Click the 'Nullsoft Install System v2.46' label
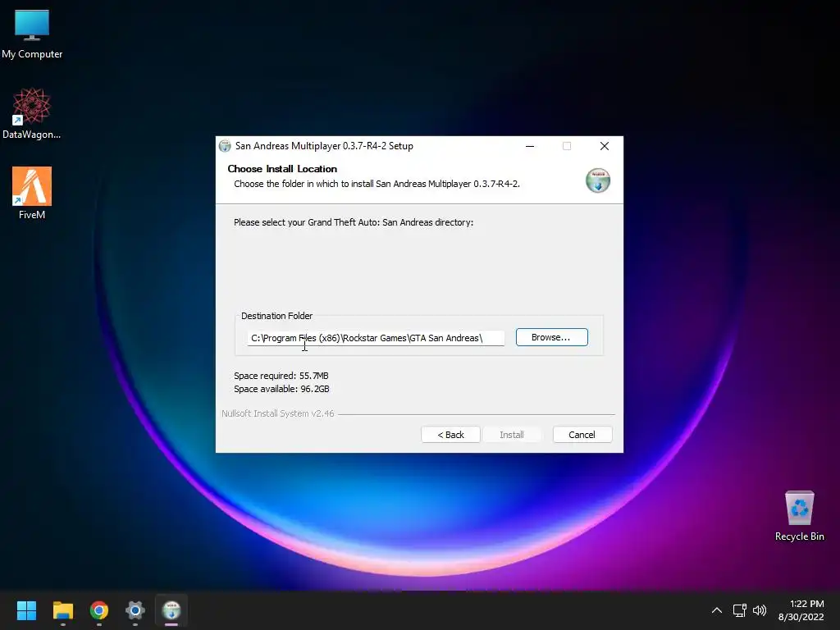Viewport: 840px width, 630px height. click(x=277, y=413)
